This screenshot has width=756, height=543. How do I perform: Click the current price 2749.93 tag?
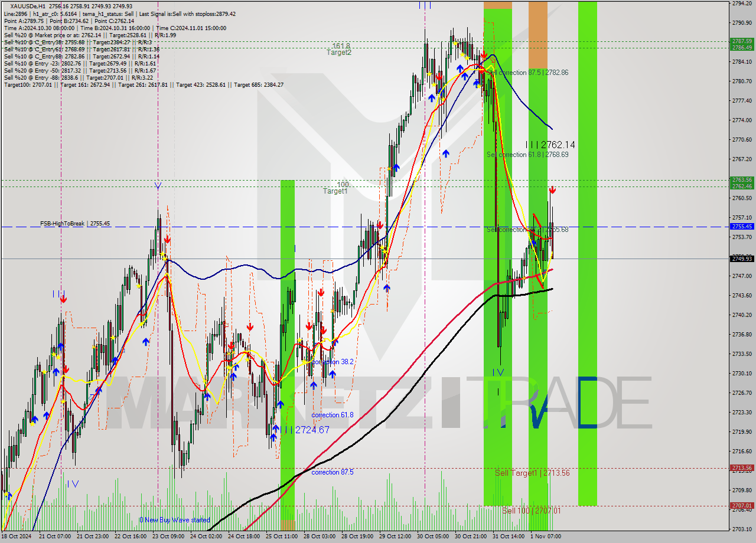coord(742,259)
